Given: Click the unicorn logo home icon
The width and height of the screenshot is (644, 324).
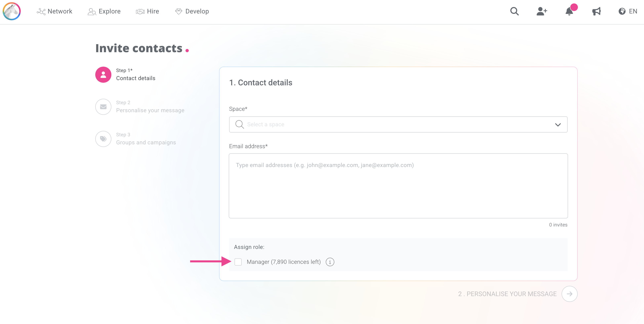Looking at the screenshot, I should 11,11.
